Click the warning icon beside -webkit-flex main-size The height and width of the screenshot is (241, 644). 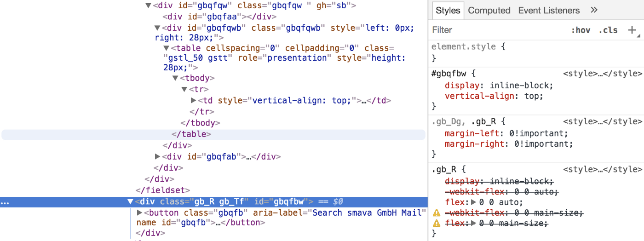(x=437, y=213)
